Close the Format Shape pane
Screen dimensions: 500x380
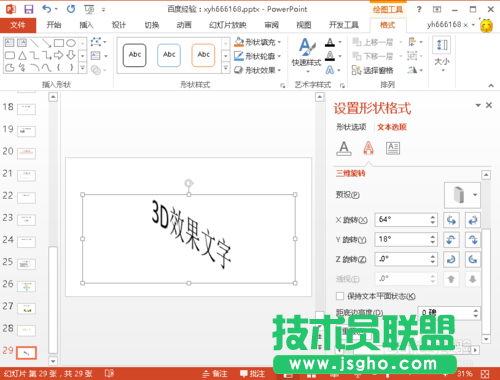point(489,105)
